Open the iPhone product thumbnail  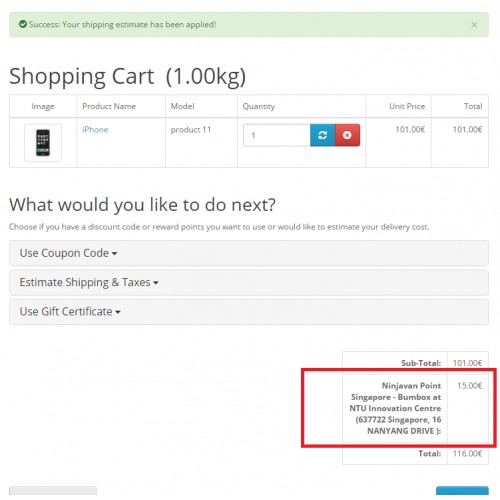[x=43, y=143]
